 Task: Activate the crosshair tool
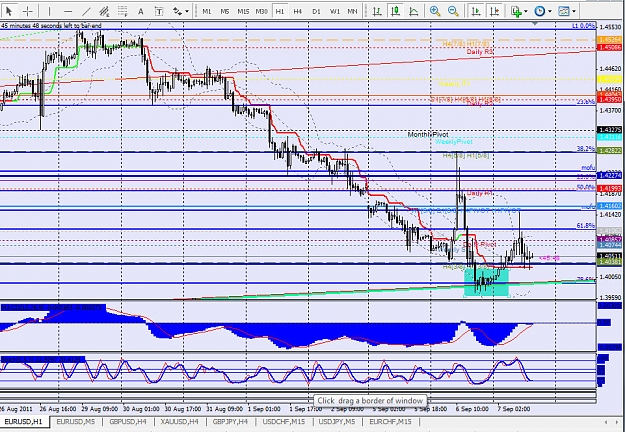tap(28, 11)
